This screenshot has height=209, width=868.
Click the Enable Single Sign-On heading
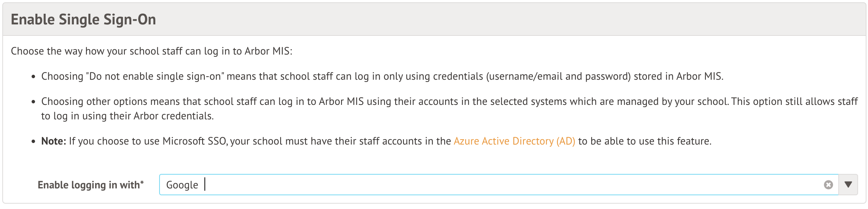[83, 19]
